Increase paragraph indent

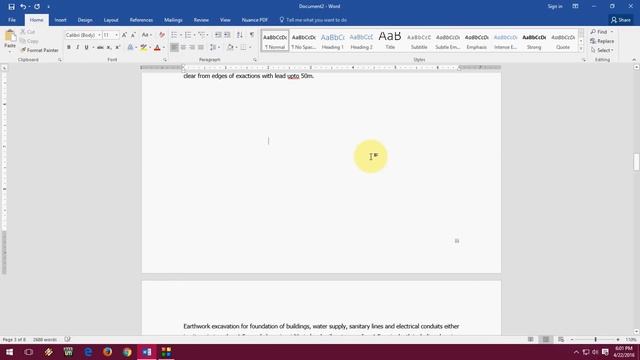pyautogui.click(x=227, y=35)
